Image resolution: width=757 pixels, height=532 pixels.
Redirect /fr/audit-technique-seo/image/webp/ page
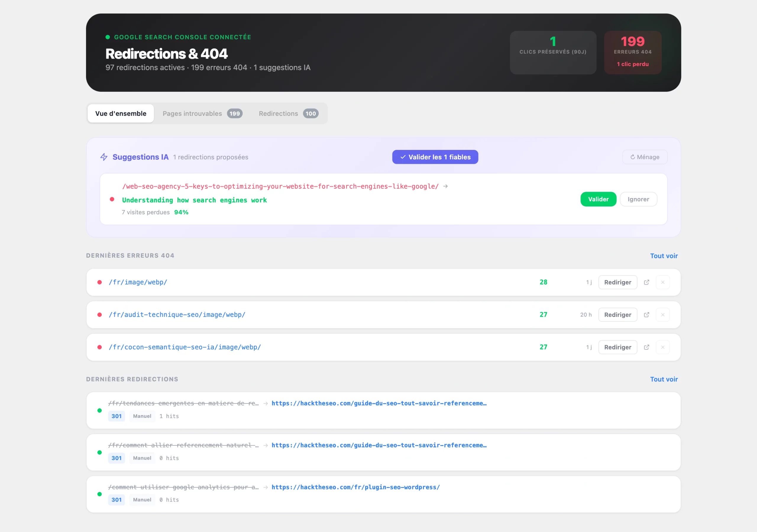[617, 315]
